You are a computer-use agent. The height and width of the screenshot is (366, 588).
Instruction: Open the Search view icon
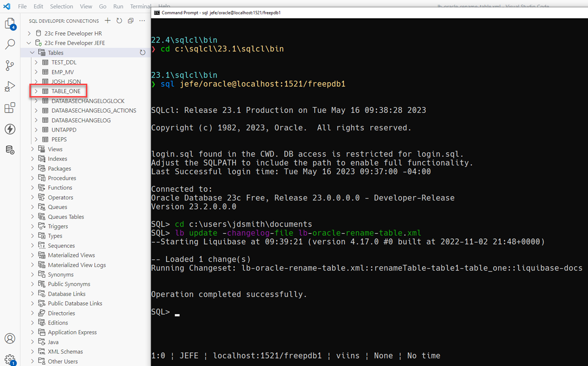click(x=10, y=45)
